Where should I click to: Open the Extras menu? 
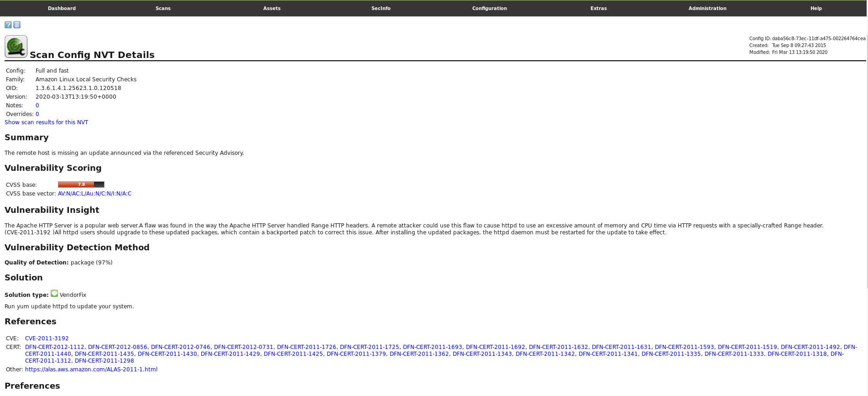point(599,8)
